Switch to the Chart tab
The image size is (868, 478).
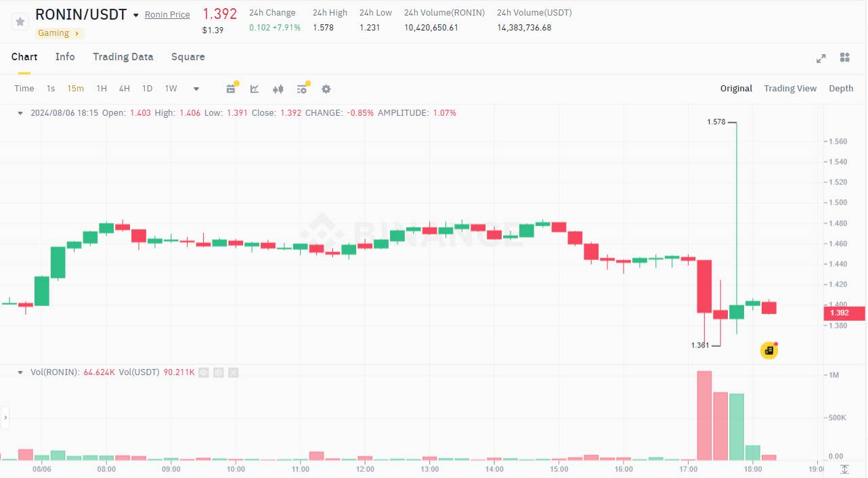point(24,57)
